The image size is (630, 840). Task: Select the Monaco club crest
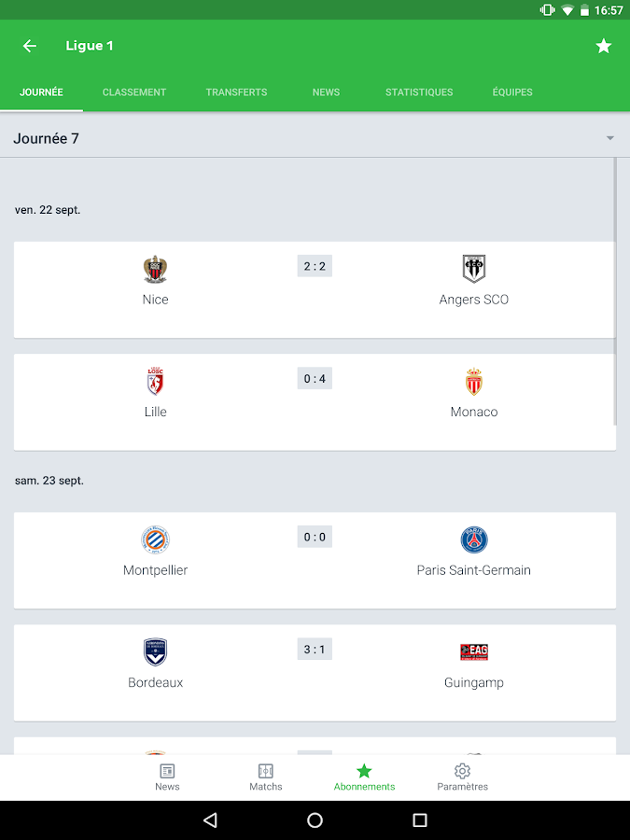(473, 382)
